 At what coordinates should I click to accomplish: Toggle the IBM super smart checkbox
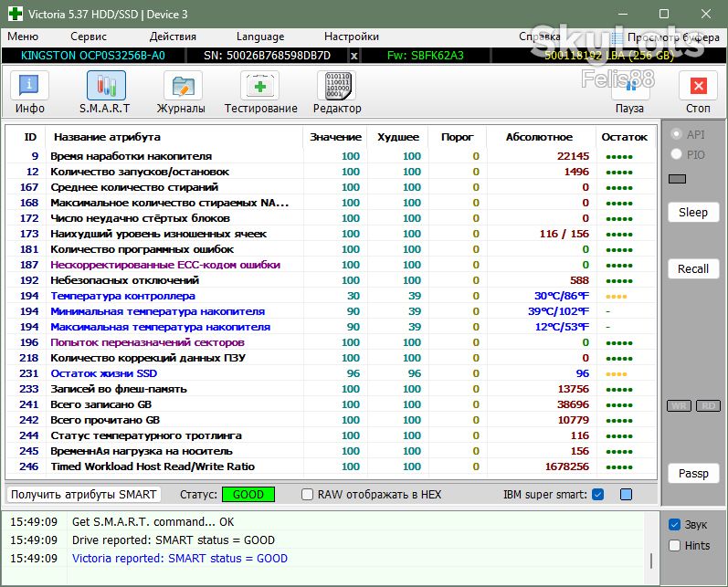coord(598,495)
